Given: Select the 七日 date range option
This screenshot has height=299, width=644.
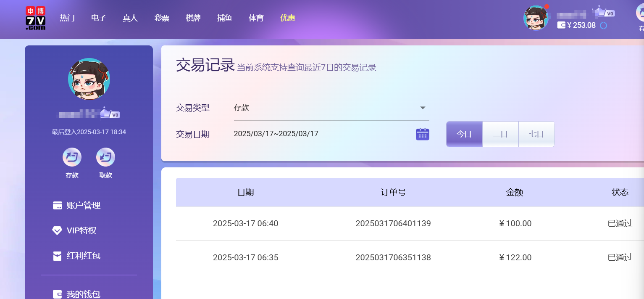Looking at the screenshot, I should pos(536,134).
